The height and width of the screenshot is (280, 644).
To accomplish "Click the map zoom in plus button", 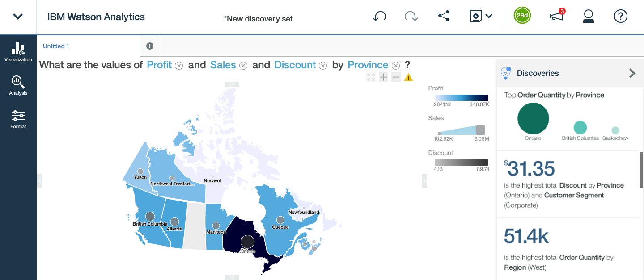I will (x=383, y=77).
